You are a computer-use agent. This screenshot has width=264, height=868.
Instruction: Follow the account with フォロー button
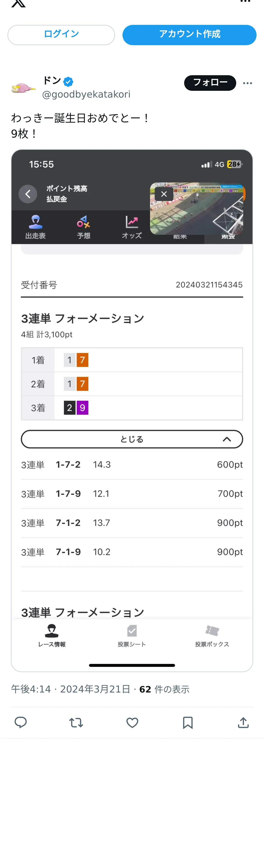tap(210, 83)
